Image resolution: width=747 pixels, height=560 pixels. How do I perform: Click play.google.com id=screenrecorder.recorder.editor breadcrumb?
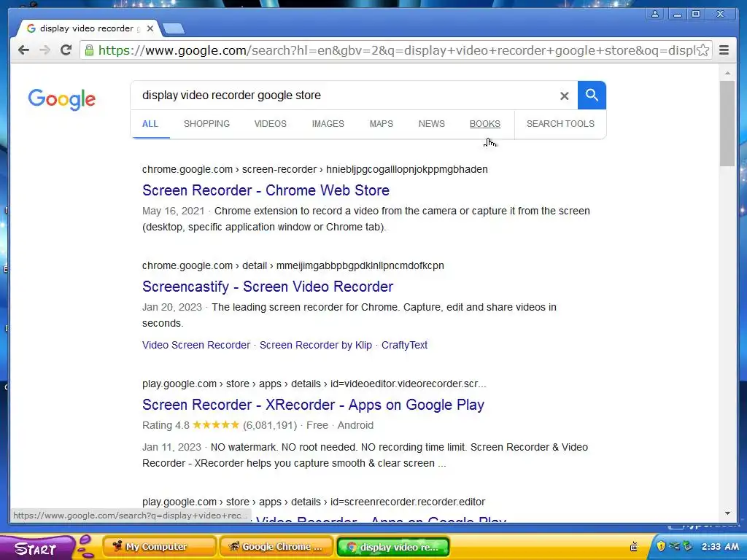tap(314, 502)
